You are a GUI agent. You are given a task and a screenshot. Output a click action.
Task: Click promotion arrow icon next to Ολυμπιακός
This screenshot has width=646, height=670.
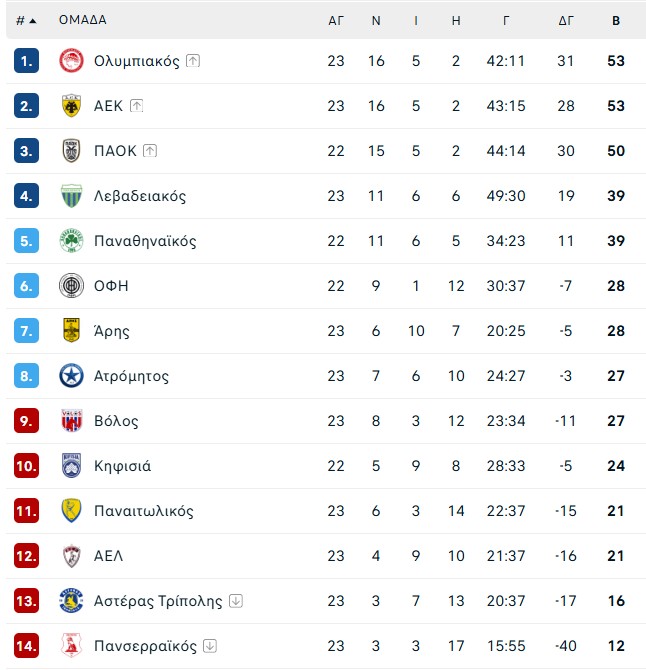(193, 61)
